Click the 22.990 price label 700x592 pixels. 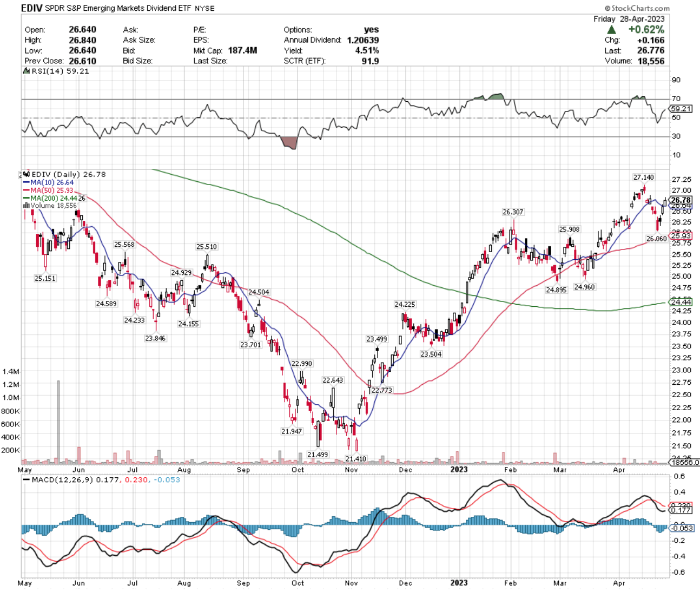pos(302,363)
